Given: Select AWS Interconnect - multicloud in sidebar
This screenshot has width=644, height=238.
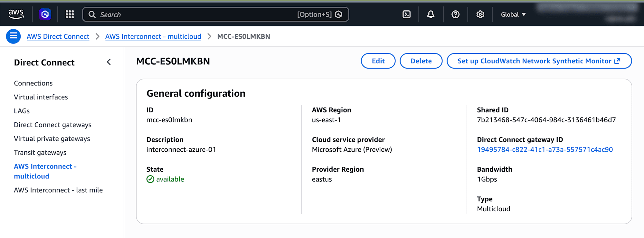Looking at the screenshot, I should (x=45, y=171).
